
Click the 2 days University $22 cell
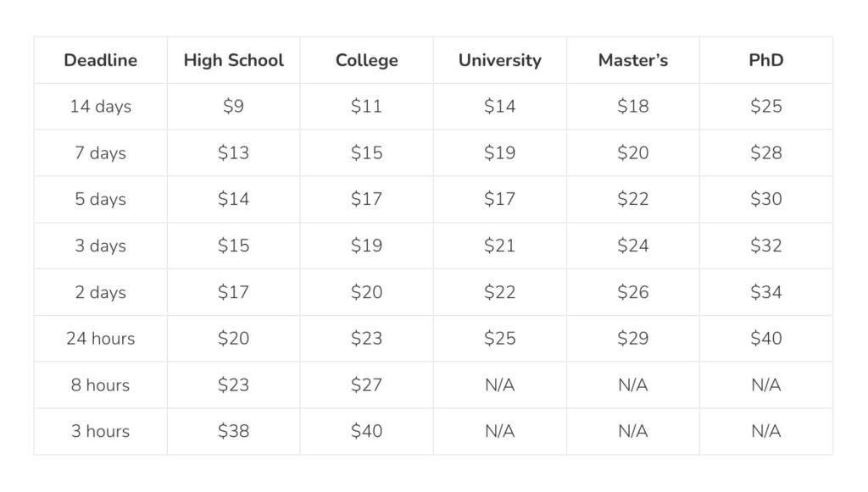(x=500, y=292)
